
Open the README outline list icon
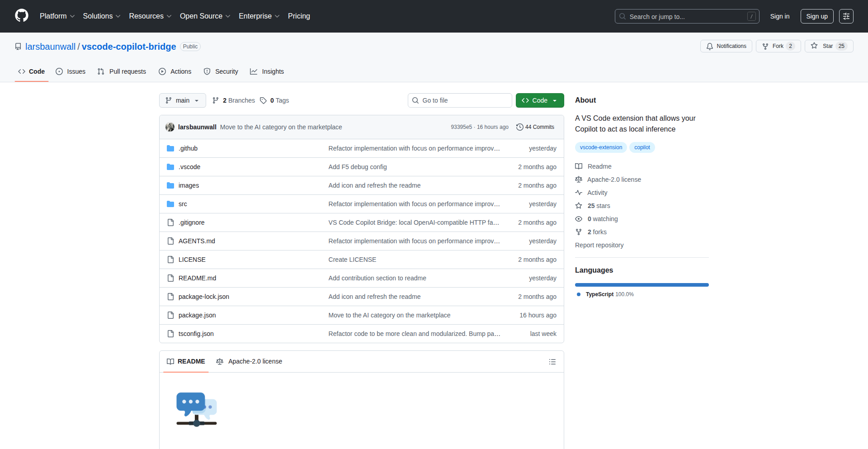[x=552, y=362]
